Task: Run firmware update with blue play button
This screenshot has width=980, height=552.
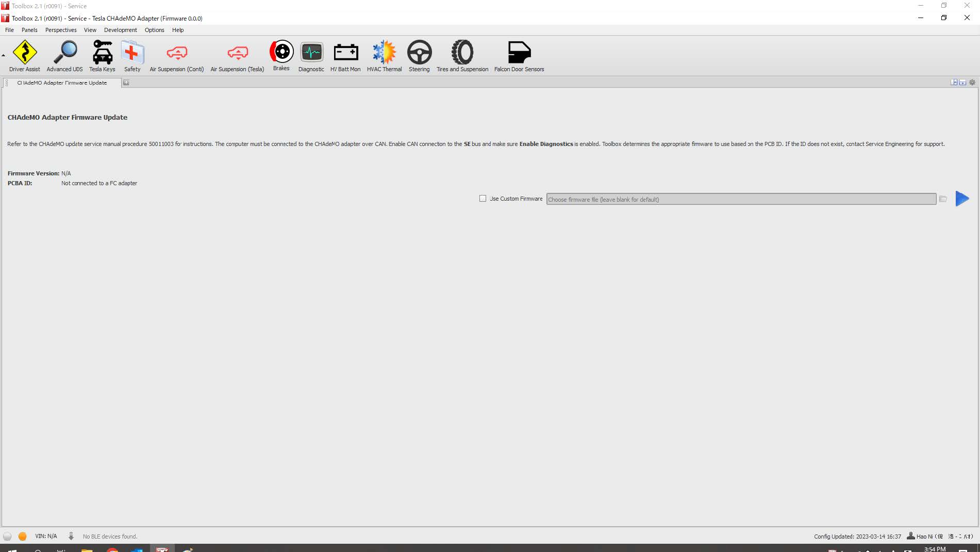Action: (x=962, y=199)
